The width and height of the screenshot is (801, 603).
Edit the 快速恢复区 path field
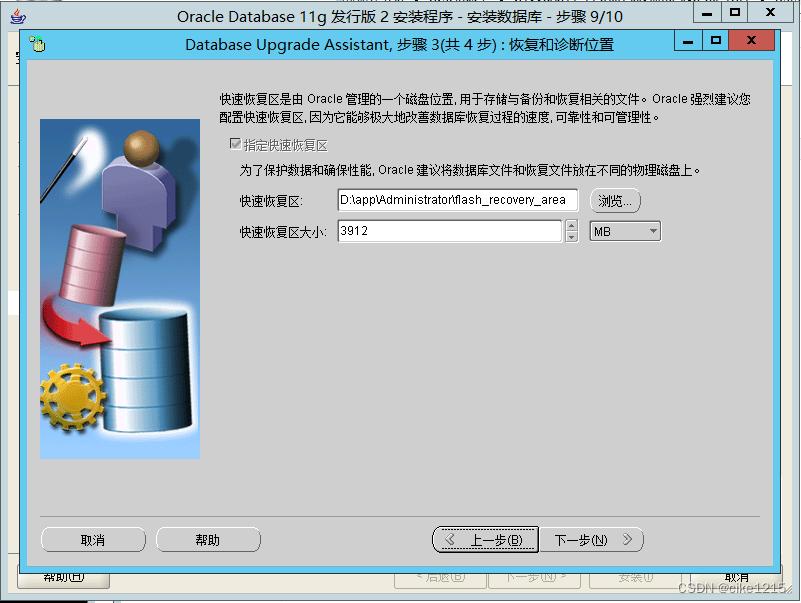(x=458, y=200)
